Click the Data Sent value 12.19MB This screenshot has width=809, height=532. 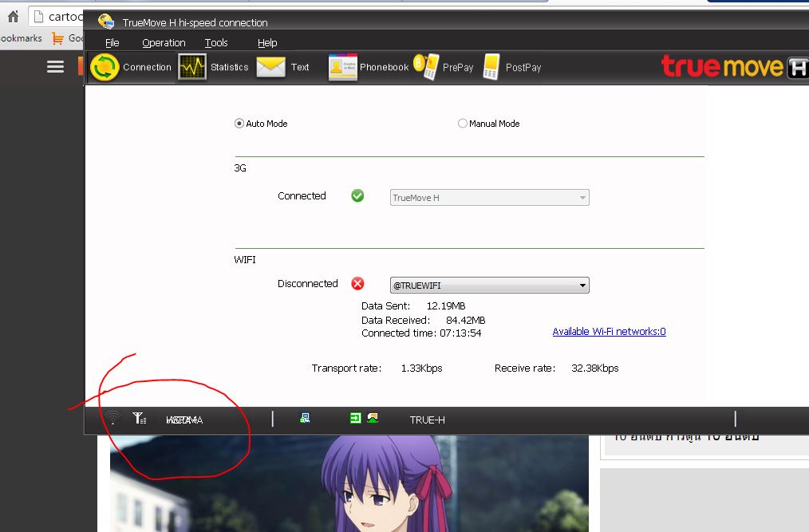[x=446, y=306]
